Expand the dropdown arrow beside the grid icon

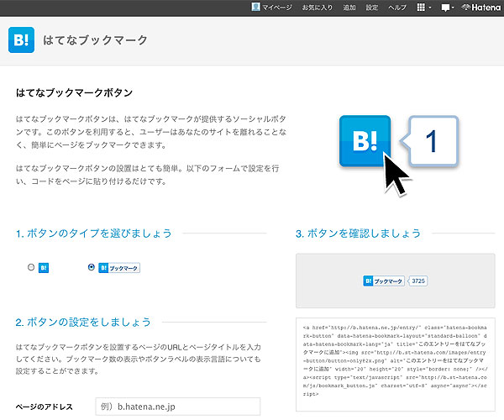430,8
